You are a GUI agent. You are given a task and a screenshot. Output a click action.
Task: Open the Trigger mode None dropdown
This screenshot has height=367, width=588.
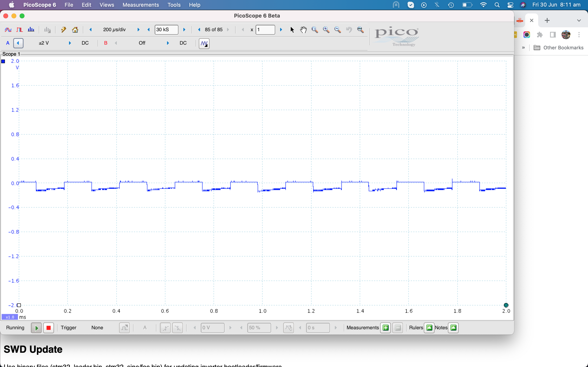97,328
